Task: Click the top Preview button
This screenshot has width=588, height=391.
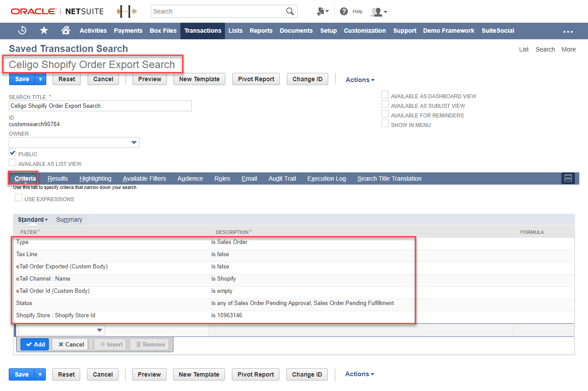Action: (x=150, y=79)
